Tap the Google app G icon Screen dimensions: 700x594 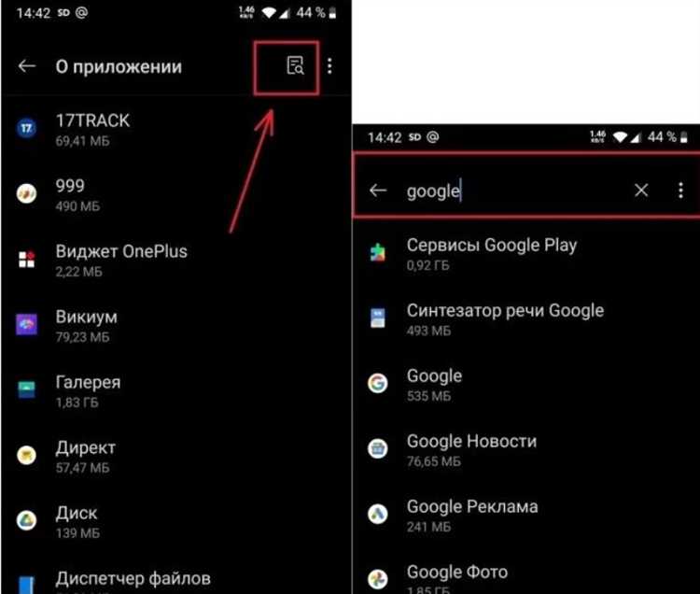378,383
